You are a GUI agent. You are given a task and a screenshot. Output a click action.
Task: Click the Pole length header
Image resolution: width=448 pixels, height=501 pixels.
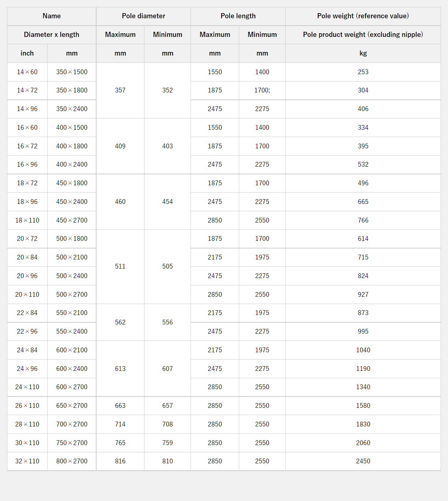(238, 16)
